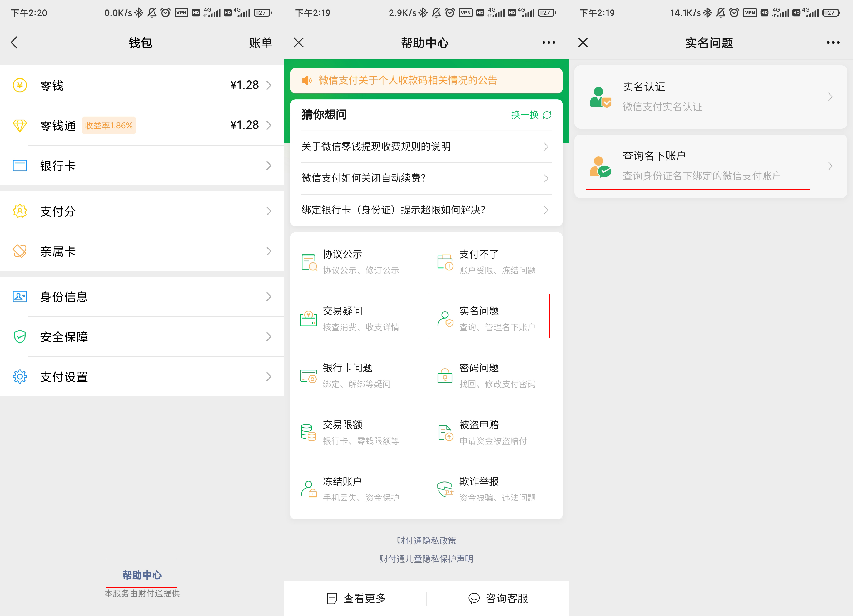Open 咨询客服 via the chat bubble icon

(474, 598)
